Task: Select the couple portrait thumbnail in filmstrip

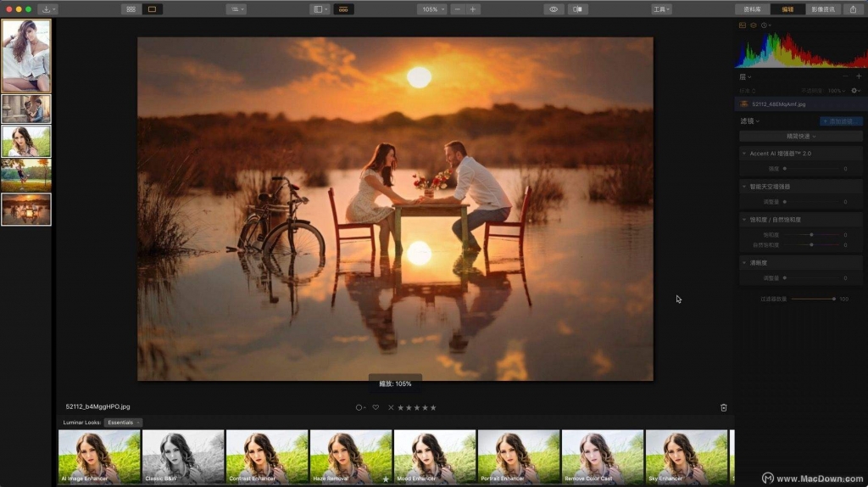Action: tap(26, 109)
